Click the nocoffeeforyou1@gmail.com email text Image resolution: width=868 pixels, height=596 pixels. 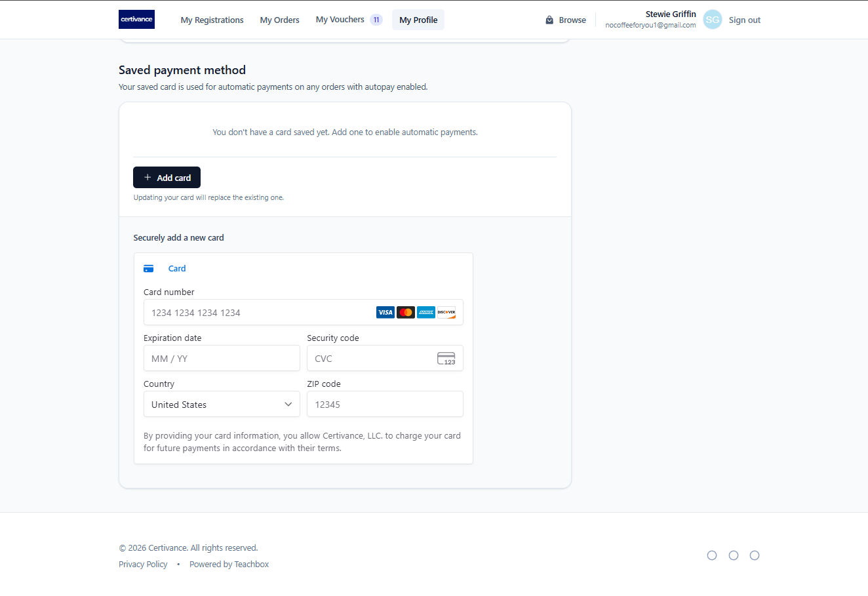pyautogui.click(x=650, y=26)
